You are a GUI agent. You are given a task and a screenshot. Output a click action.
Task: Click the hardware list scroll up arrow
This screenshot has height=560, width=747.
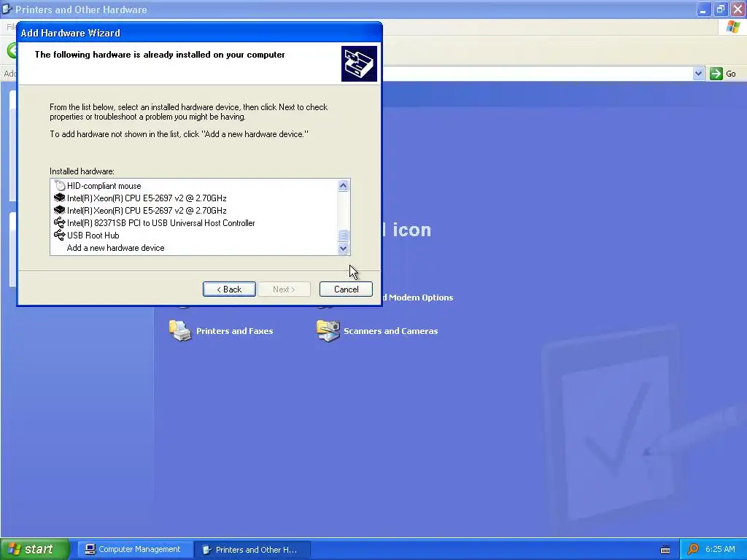pyautogui.click(x=343, y=186)
